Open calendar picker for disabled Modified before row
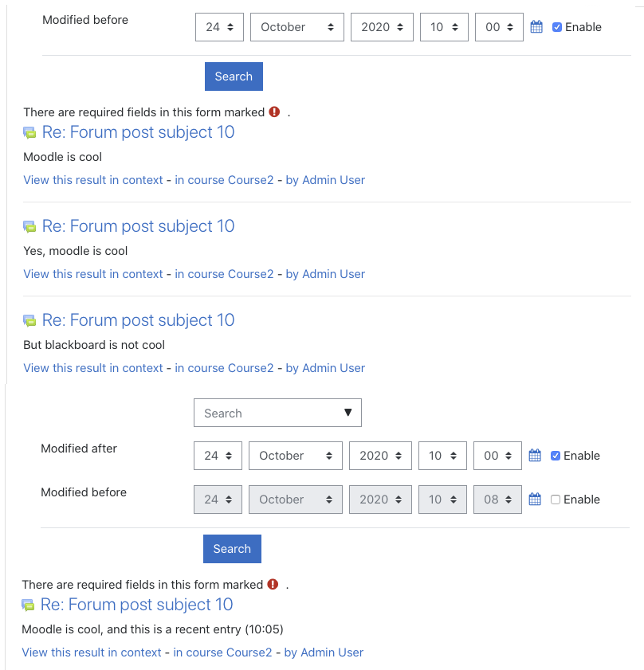The image size is (644, 670). [x=535, y=499]
